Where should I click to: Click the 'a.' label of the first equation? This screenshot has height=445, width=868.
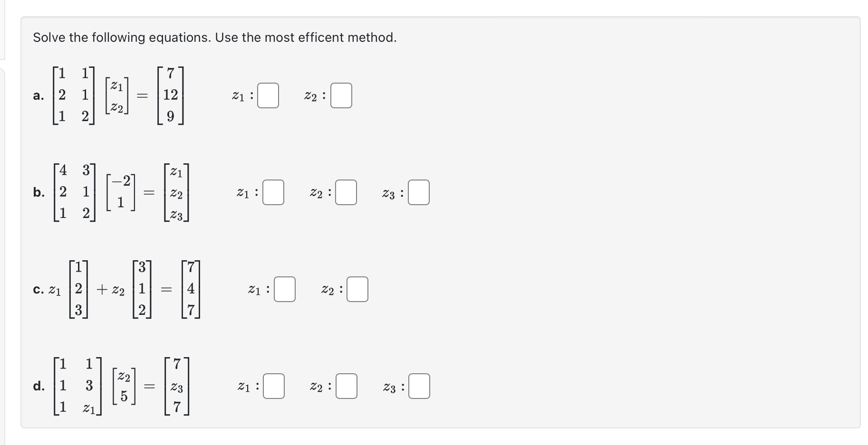[39, 95]
